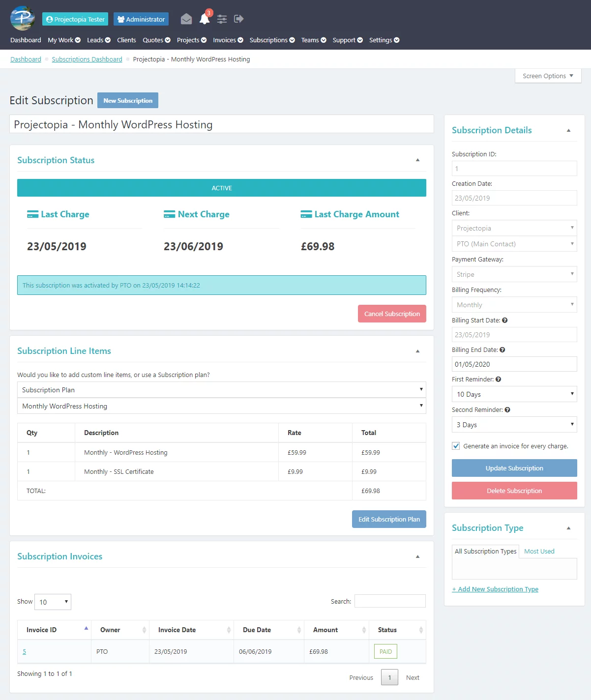The width and height of the screenshot is (591, 700).
Task: Go to Dashboard menu item
Action: (x=26, y=40)
